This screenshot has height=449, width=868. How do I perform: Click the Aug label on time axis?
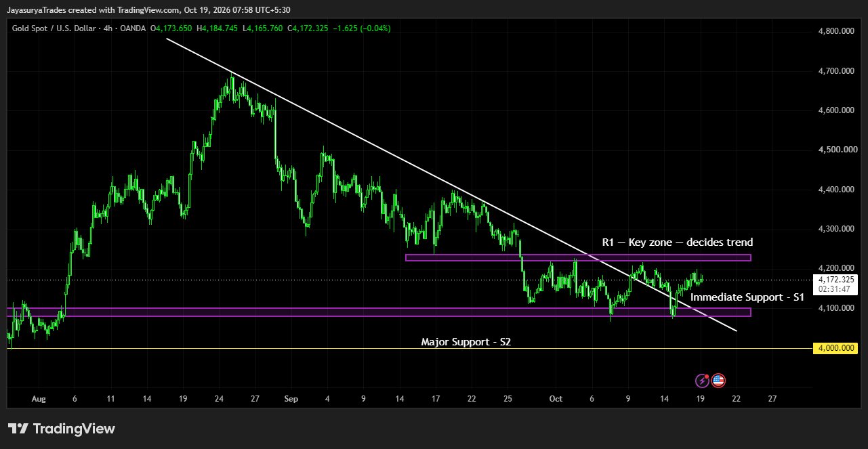(x=38, y=400)
